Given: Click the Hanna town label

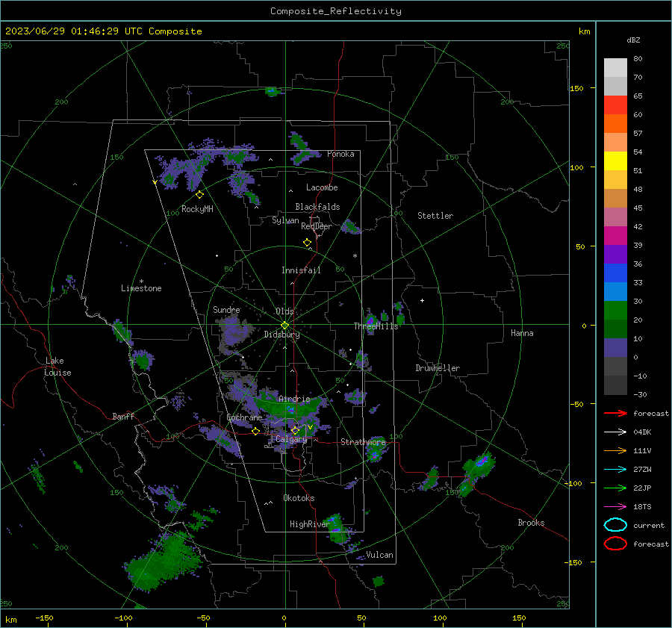Looking at the screenshot, I should pyautogui.click(x=522, y=333).
